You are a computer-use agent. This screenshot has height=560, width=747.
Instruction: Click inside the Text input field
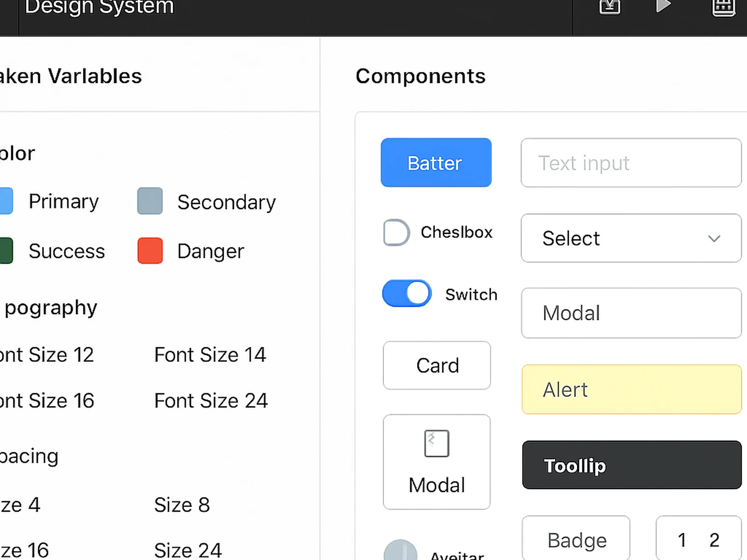point(631,163)
